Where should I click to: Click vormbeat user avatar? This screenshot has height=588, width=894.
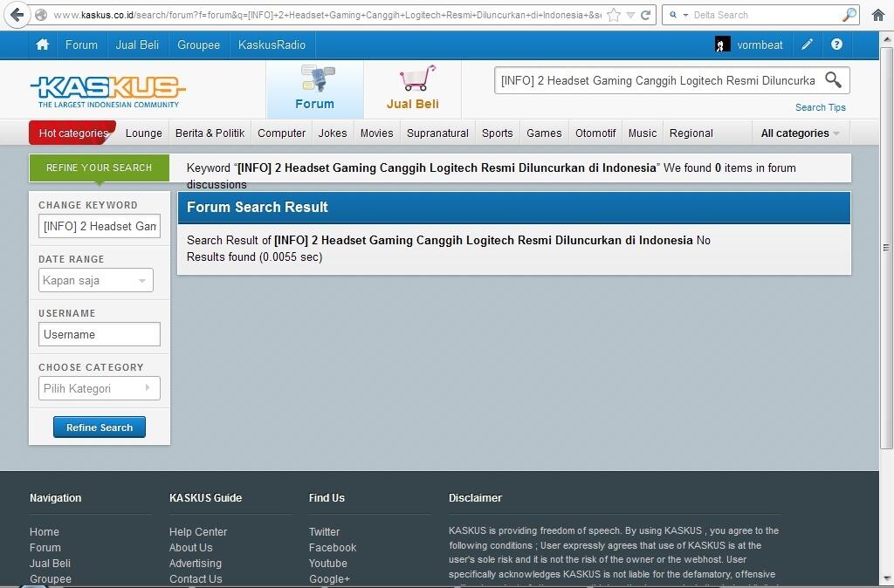coord(722,44)
